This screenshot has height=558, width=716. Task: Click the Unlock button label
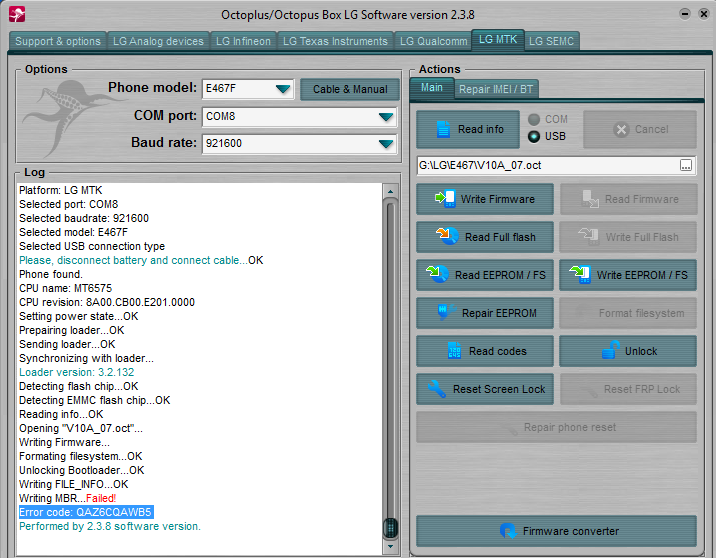[x=641, y=351]
